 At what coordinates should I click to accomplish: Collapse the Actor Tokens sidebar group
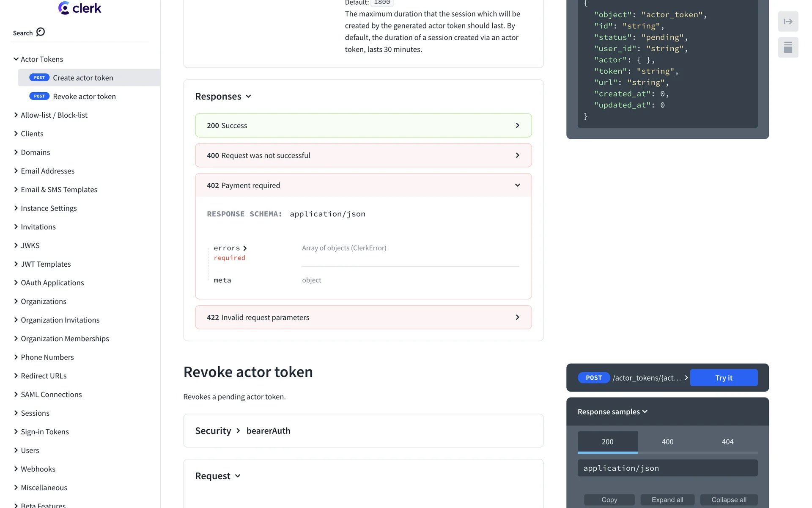tap(16, 59)
